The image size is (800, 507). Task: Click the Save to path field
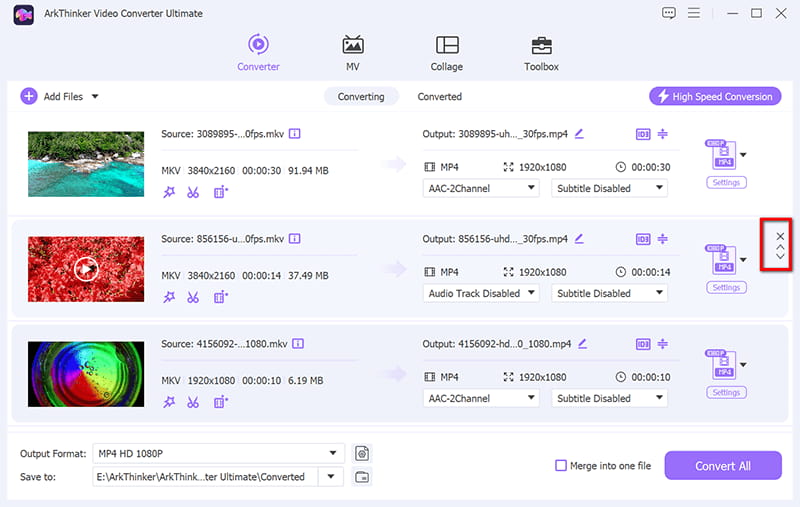pos(205,477)
